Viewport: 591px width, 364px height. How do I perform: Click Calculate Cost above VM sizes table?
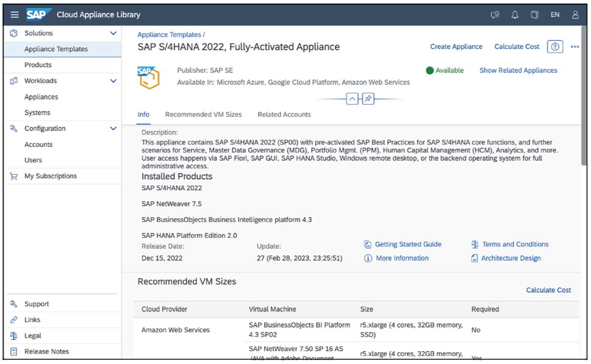coord(548,290)
